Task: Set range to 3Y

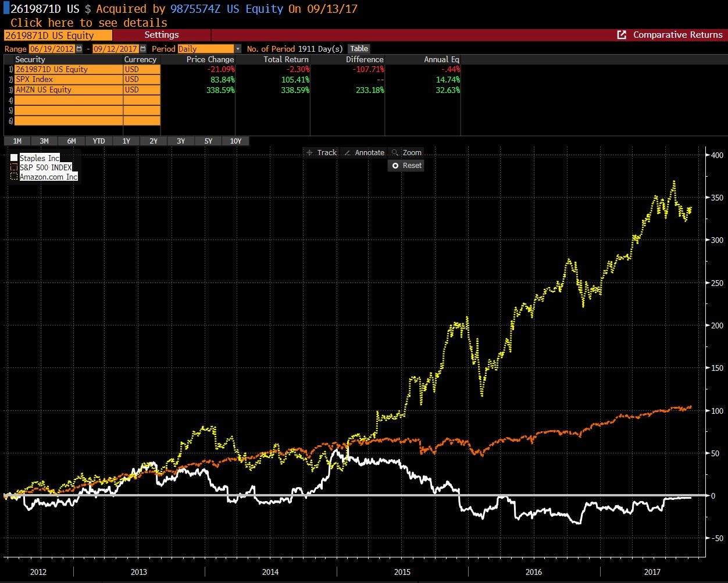Action: [x=181, y=141]
